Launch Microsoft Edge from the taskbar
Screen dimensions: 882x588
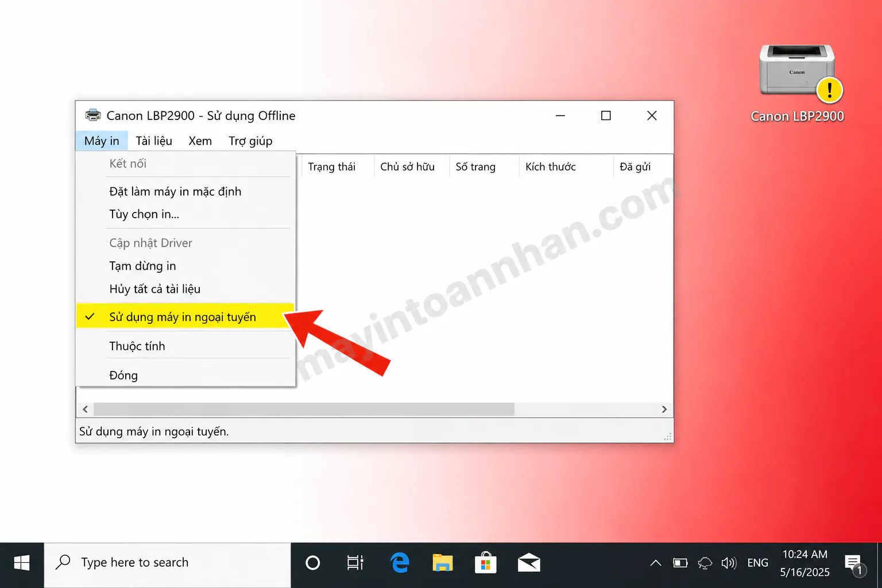coord(400,563)
